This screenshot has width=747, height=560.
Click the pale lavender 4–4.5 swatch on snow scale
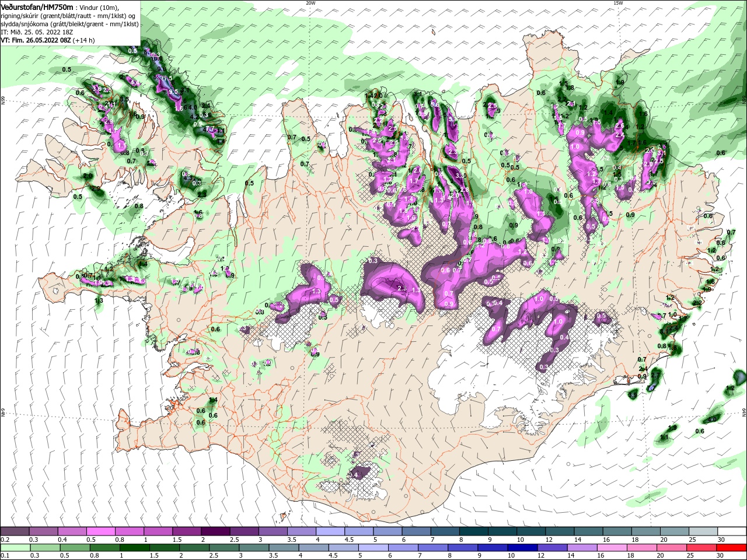coord(330,531)
